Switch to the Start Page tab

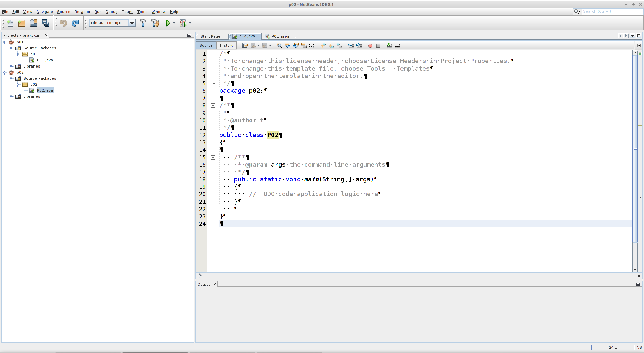point(210,36)
